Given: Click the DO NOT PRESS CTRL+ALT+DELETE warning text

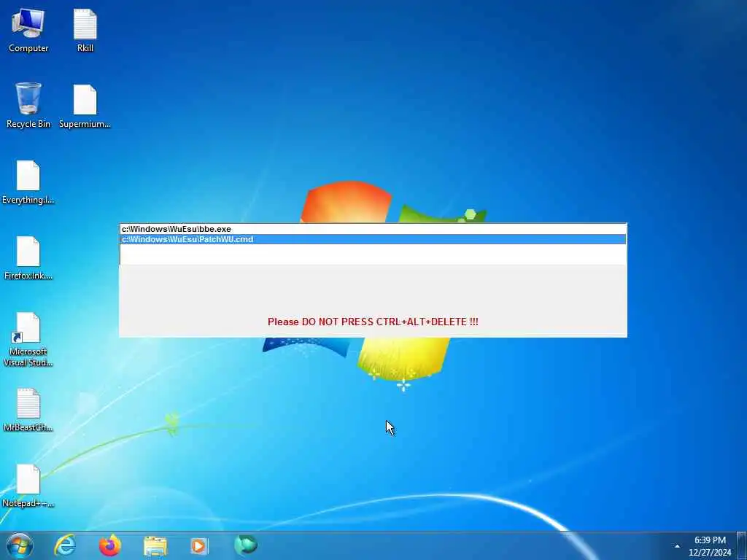Looking at the screenshot, I should point(373,322).
